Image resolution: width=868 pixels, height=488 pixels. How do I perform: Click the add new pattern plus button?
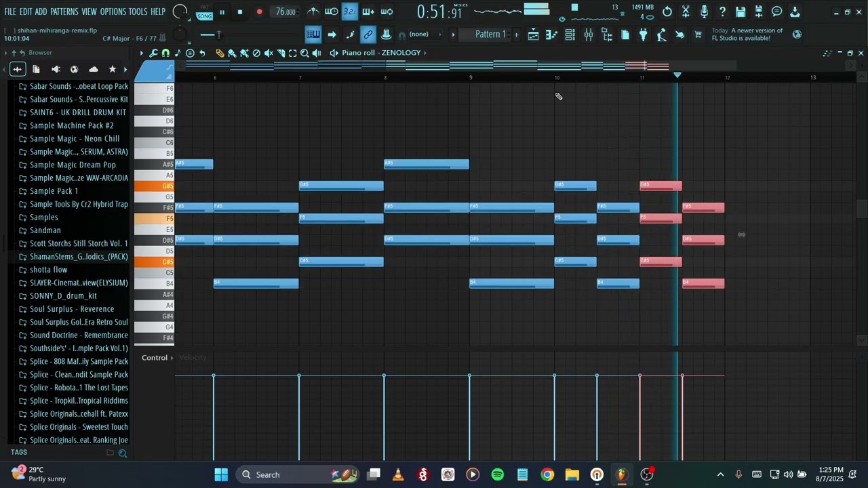coord(516,35)
